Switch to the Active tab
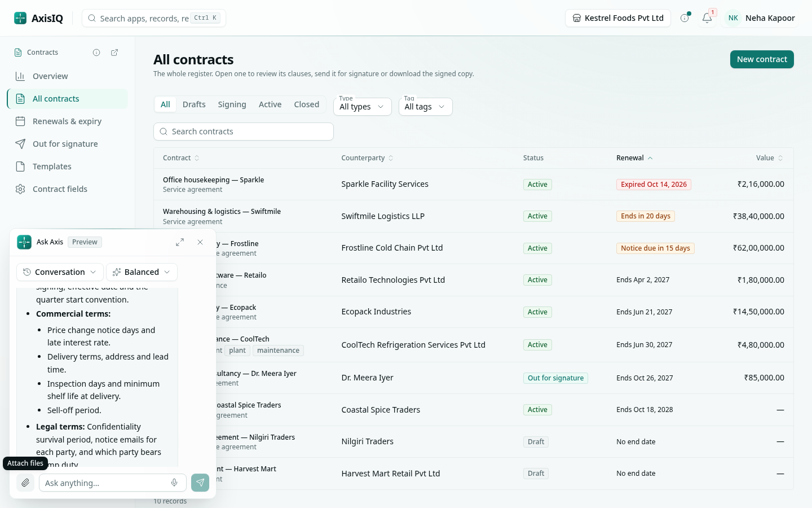 (270, 104)
